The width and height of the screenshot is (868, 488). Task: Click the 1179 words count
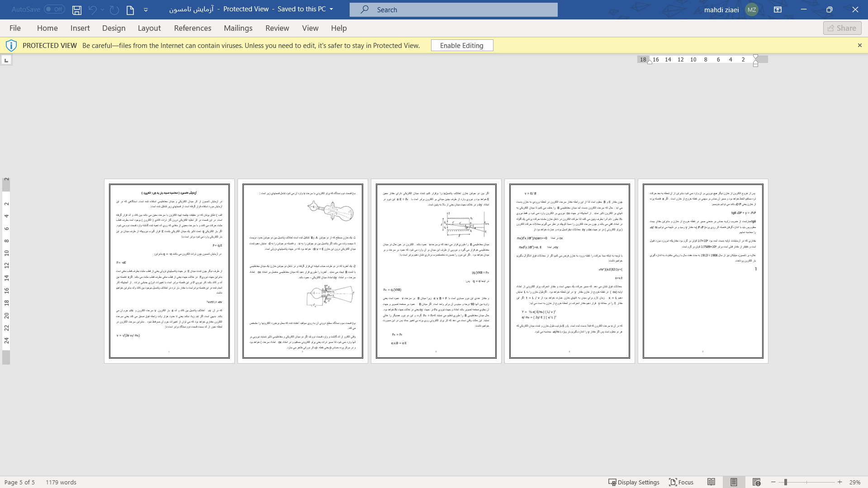point(61,482)
